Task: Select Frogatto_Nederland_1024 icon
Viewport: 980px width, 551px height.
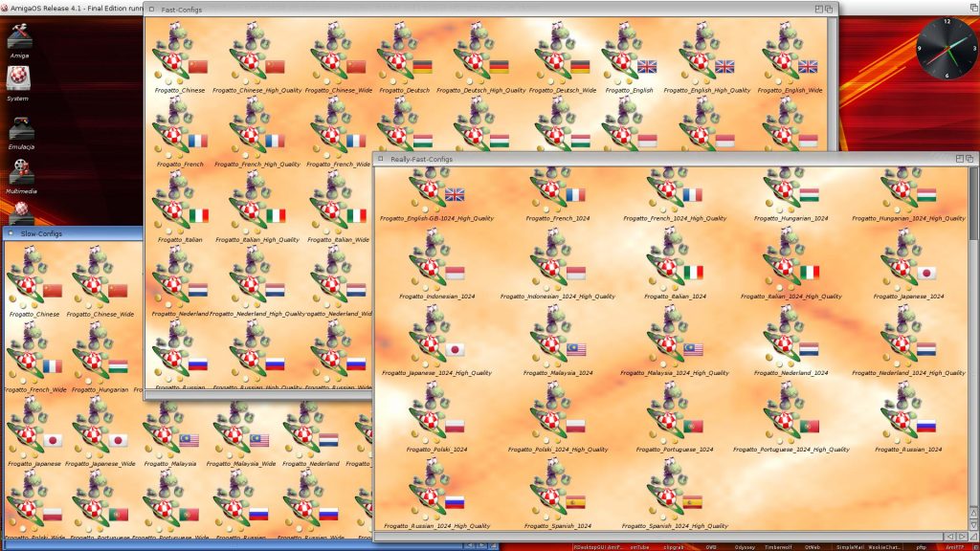Action: (791, 342)
